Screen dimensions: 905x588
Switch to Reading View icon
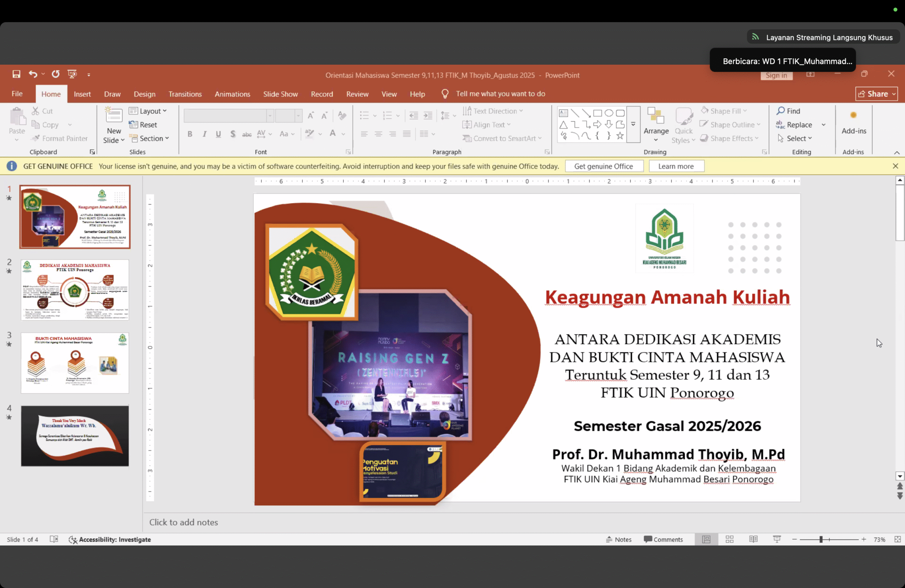[x=753, y=539]
